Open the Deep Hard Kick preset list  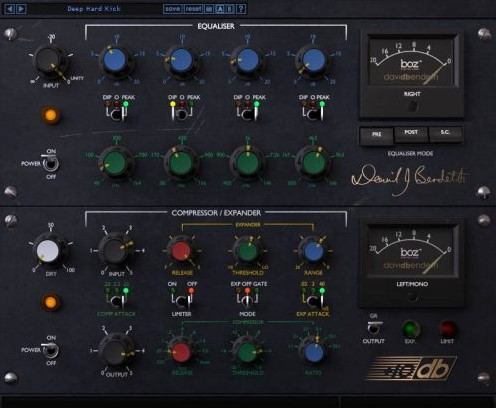[94, 9]
